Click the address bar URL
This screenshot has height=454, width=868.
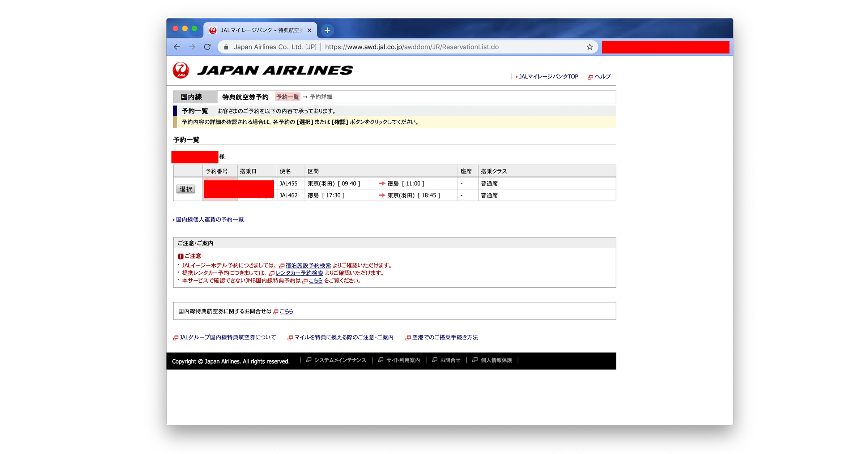(412, 47)
